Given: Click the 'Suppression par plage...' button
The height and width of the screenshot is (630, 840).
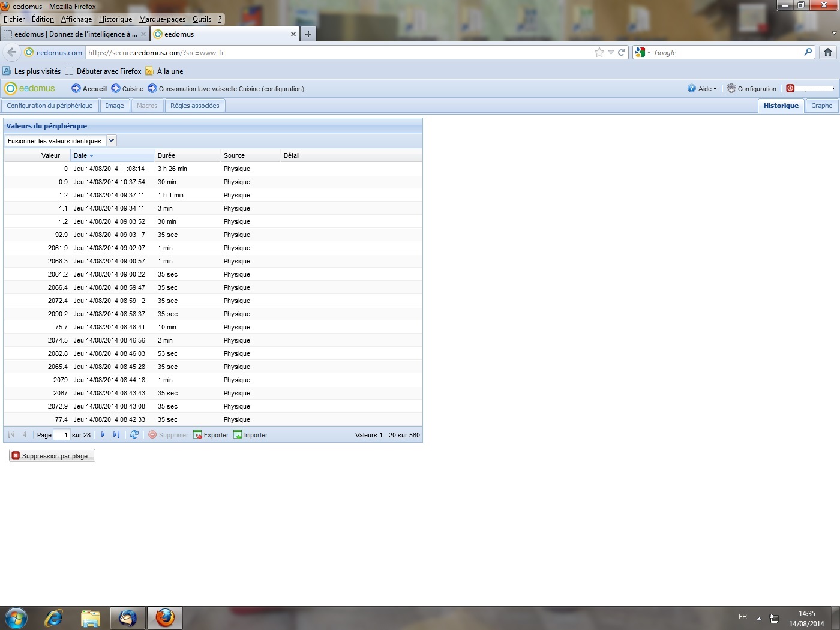Looking at the screenshot, I should (x=52, y=456).
